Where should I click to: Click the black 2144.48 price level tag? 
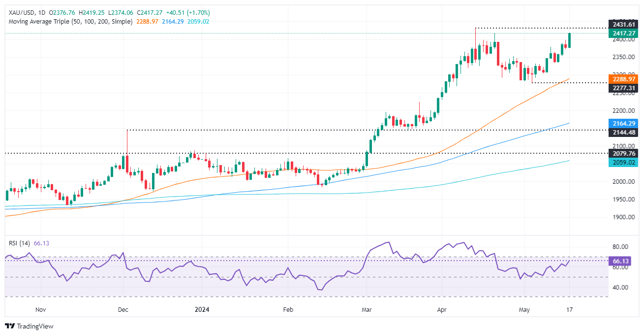[623, 132]
